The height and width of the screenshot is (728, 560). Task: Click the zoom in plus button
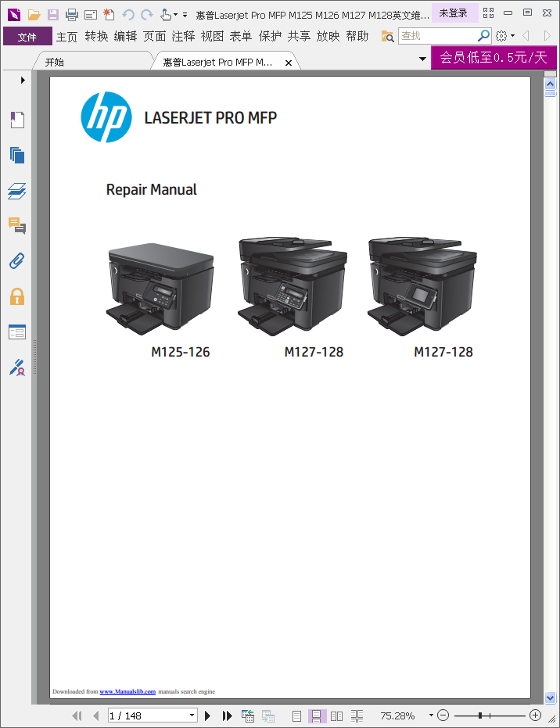pyautogui.click(x=536, y=715)
